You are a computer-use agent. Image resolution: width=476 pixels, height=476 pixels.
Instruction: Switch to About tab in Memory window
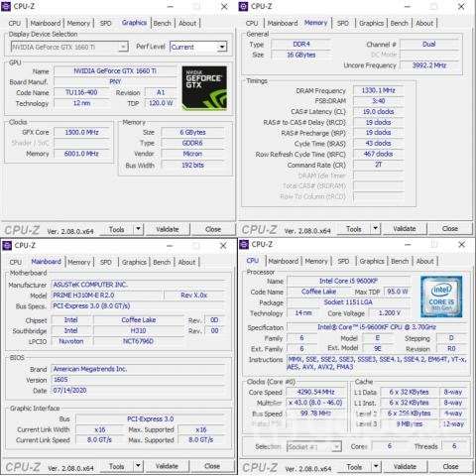pyautogui.click(x=424, y=23)
